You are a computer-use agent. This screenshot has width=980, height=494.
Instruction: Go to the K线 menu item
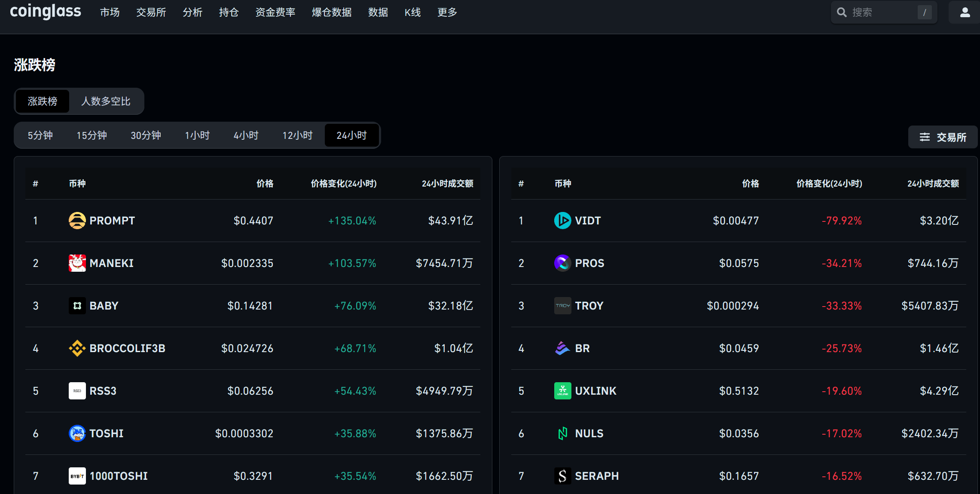click(412, 12)
